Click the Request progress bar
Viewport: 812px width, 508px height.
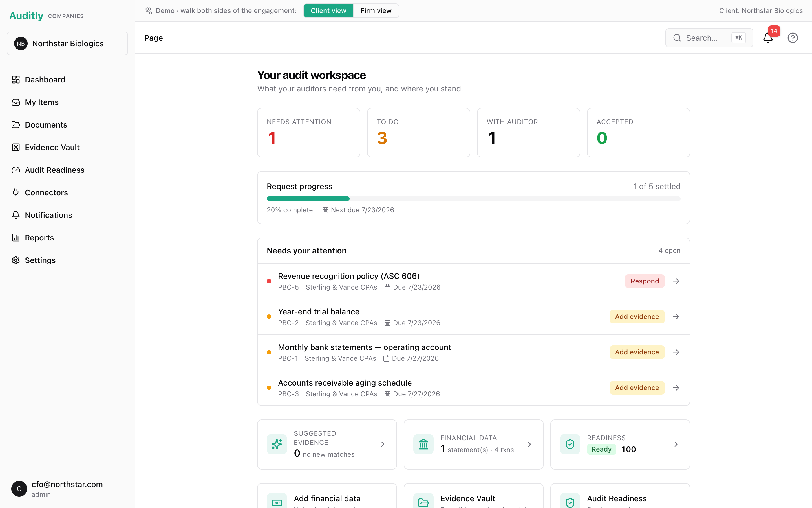473,199
